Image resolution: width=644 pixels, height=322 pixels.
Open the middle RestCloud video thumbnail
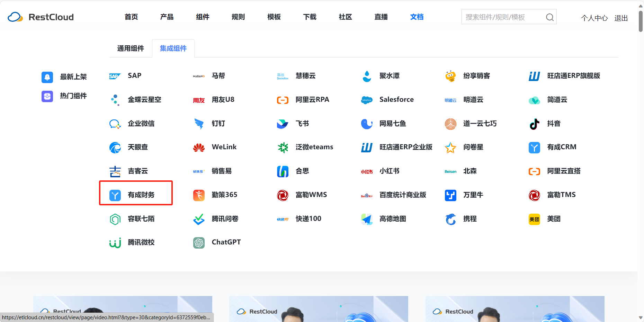click(319, 309)
